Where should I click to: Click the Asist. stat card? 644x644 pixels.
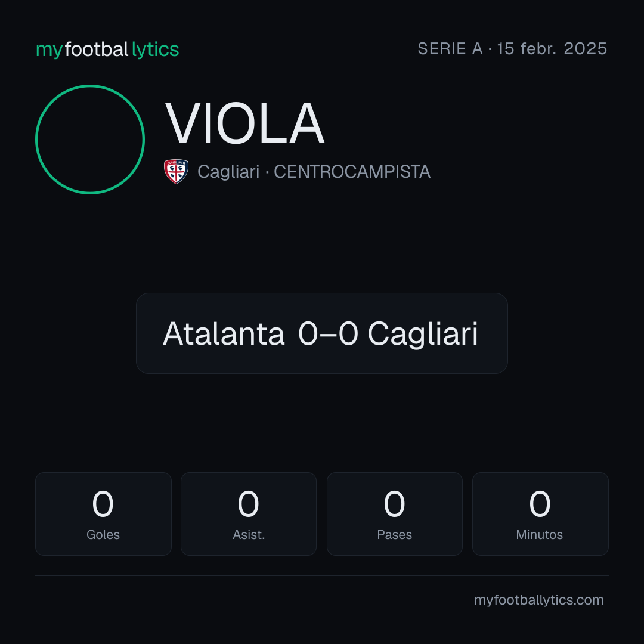pyautogui.click(x=249, y=514)
